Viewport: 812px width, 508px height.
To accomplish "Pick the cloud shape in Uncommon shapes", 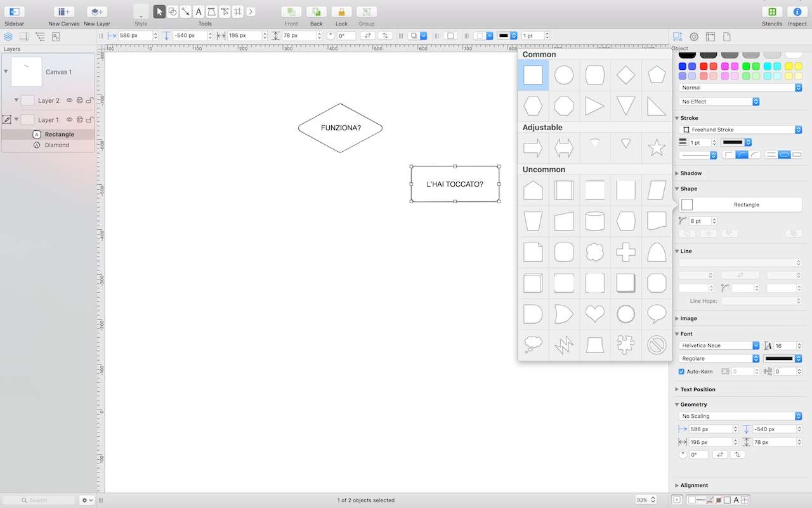I will click(594, 252).
